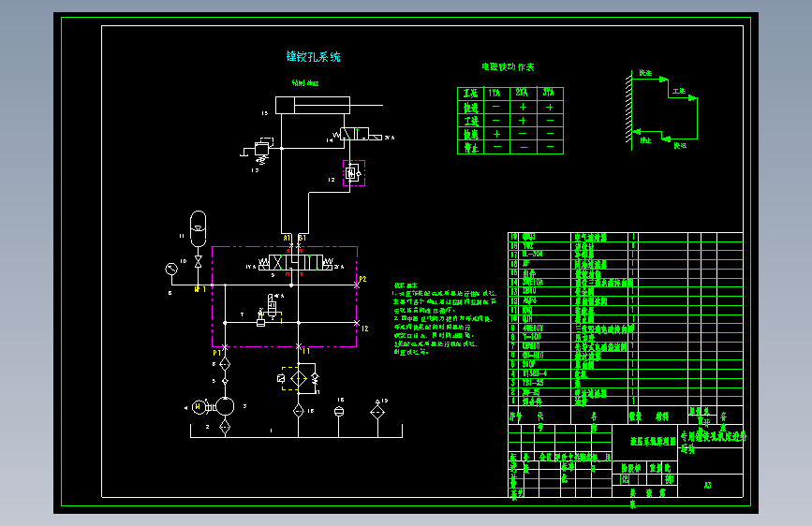The height and width of the screenshot is (526, 812).
Task: Pick the return filter inside yellow dashed box
Action: click(298, 379)
